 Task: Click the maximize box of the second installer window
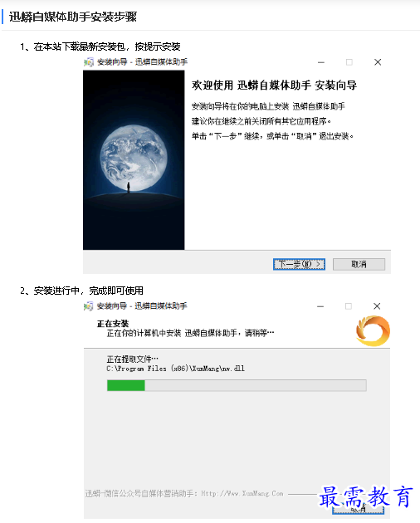coord(349,306)
